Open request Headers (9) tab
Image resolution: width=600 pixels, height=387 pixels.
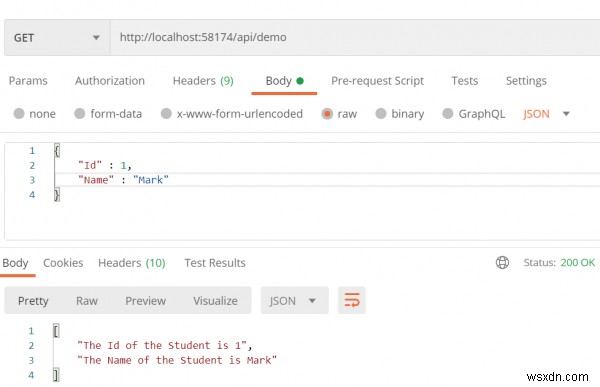coord(203,81)
